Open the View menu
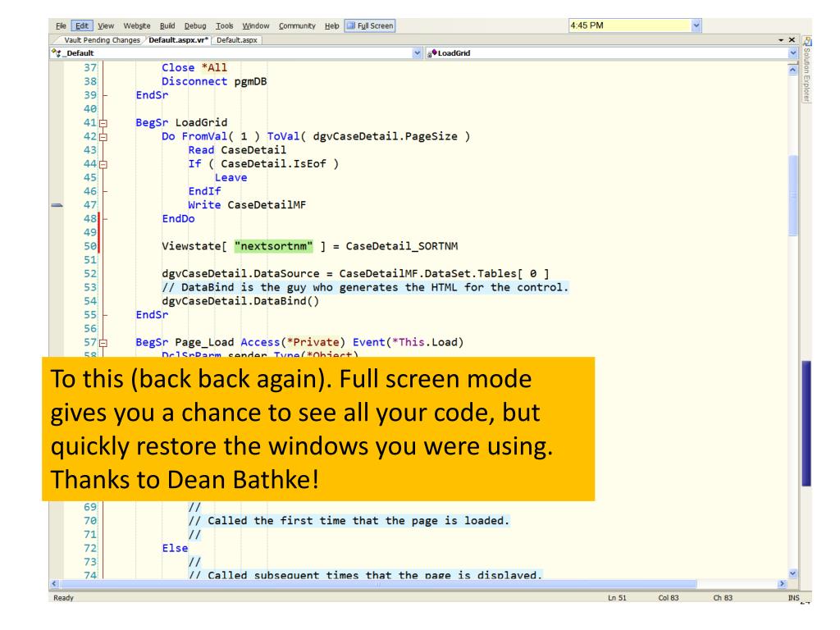840x630 pixels. point(106,25)
